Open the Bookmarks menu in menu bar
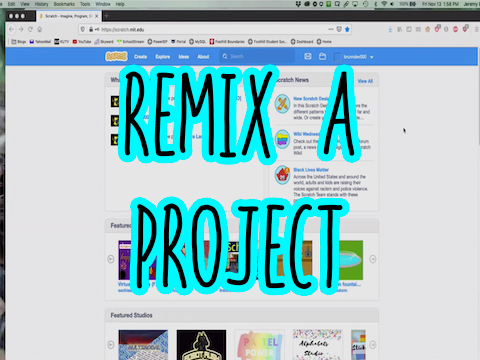The image size is (480, 360). point(64,4)
